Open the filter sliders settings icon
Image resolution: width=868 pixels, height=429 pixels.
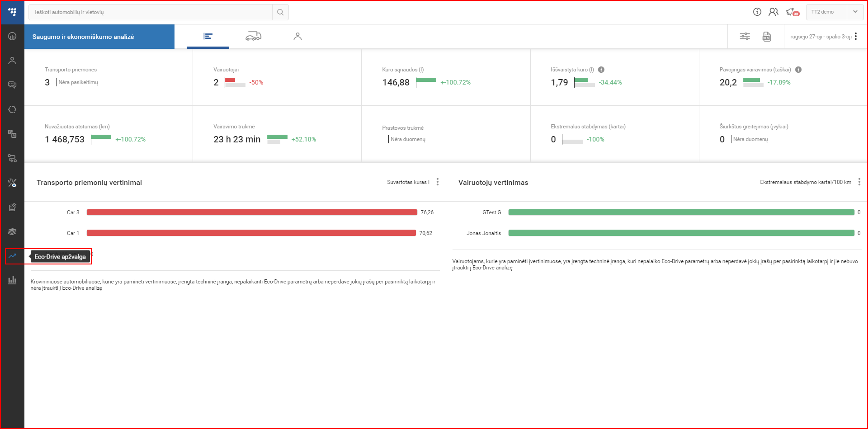click(x=745, y=36)
